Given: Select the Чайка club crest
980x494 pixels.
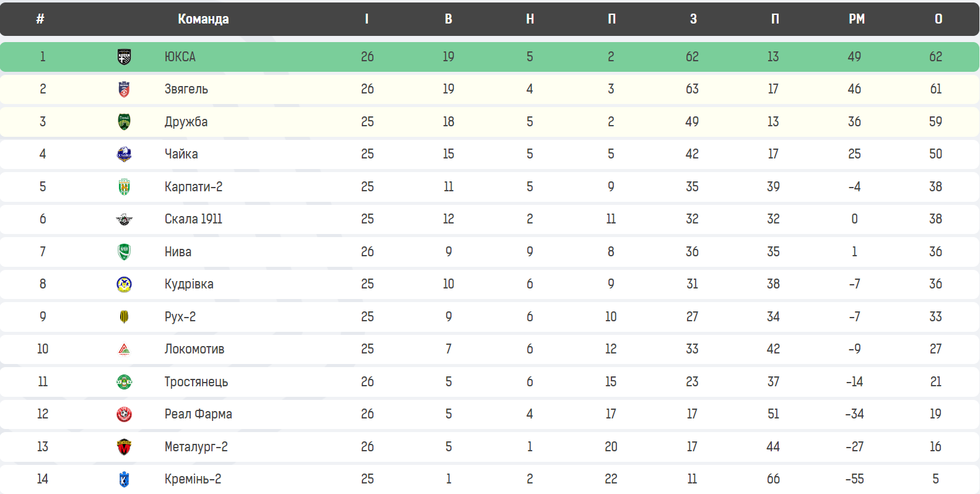Looking at the screenshot, I should point(124,154).
